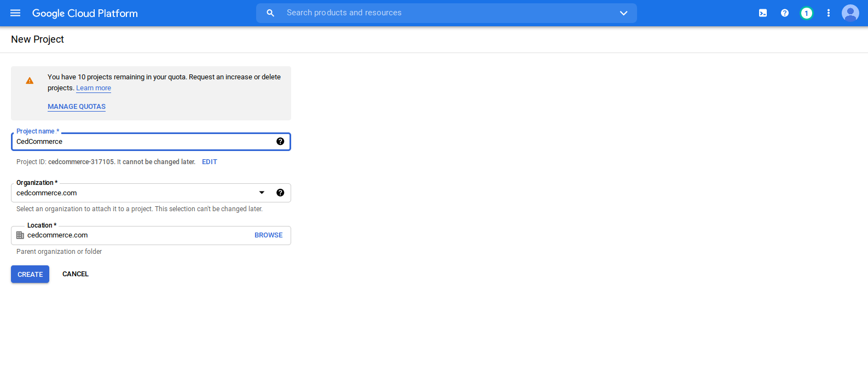Viewport: 868px width, 389px height.
Task: Click the New Project heading
Action: [x=37, y=39]
